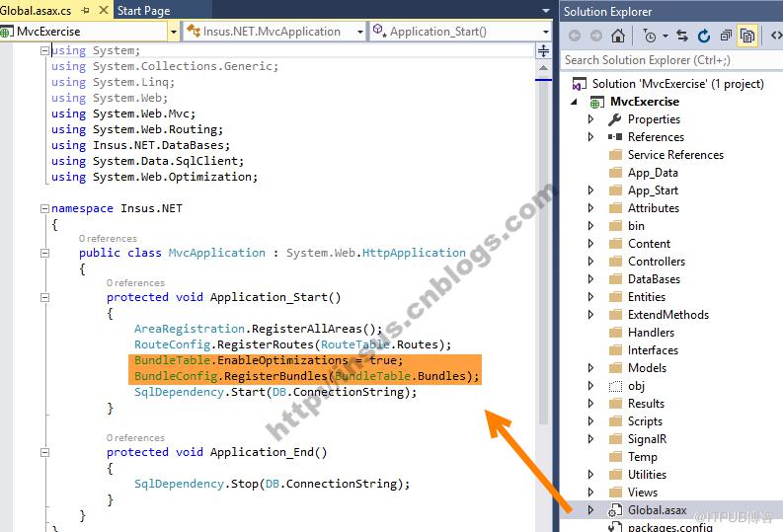Viewport: 783px width, 532px height.
Task: Open the document tabs overflow dropdown
Action: pos(545,11)
